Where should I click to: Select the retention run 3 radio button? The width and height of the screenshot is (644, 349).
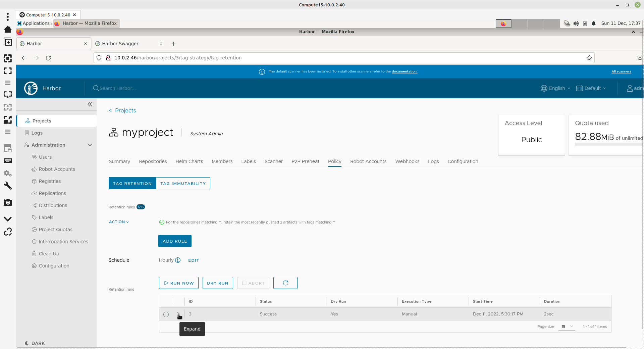pyautogui.click(x=166, y=314)
